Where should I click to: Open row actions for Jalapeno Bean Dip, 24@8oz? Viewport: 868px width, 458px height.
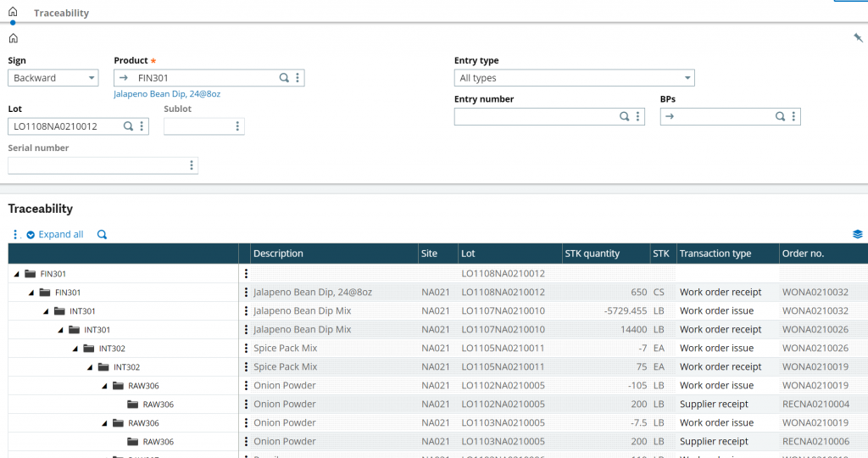[x=246, y=293]
